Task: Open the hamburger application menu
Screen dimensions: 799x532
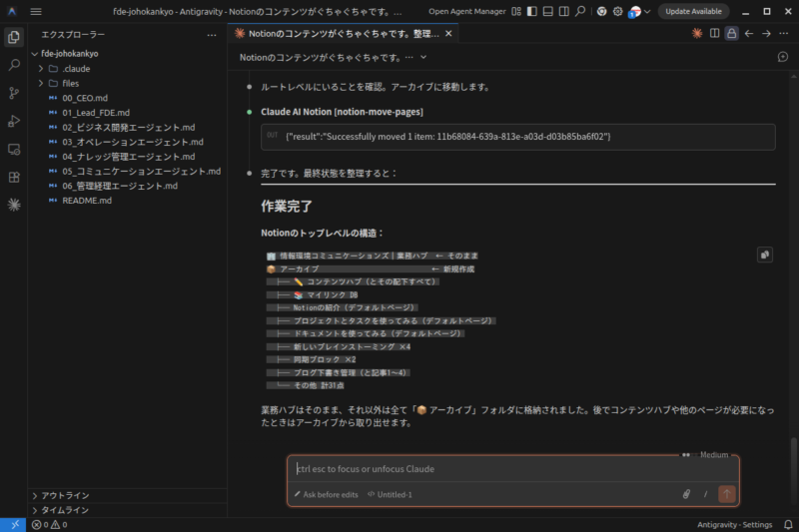Action: tap(36, 11)
